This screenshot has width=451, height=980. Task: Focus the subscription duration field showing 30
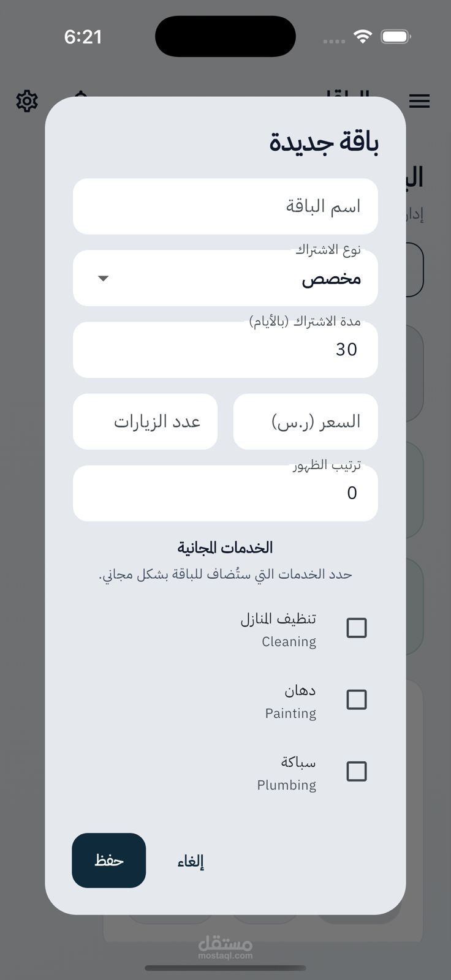point(225,350)
